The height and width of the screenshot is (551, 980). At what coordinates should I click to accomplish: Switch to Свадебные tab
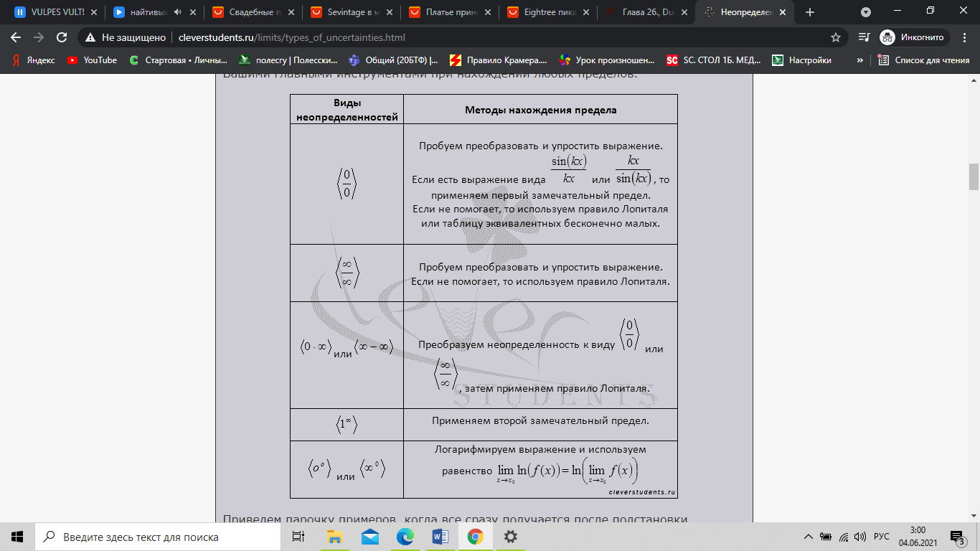253,12
